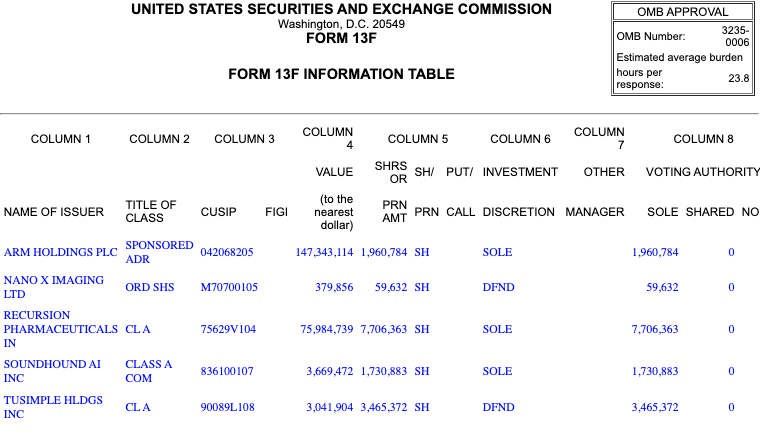Select CUSIP M70700105
Image resolution: width=760 pixels, height=433 pixels.
pos(229,288)
